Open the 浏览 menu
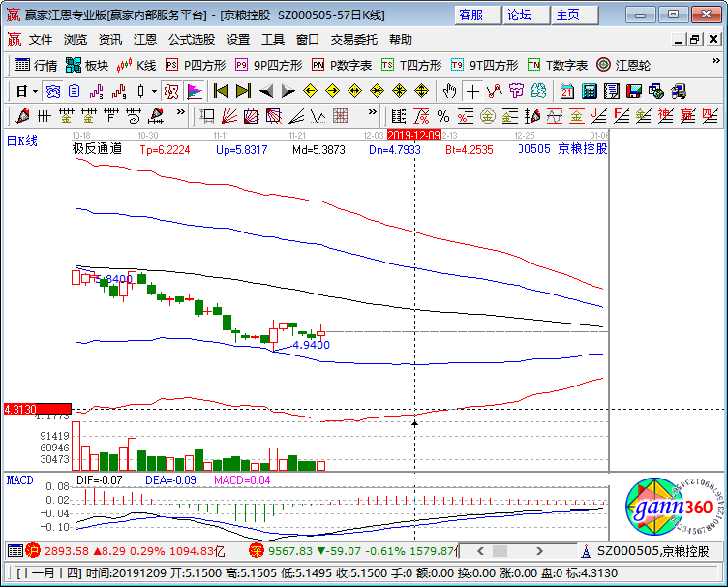 (x=76, y=40)
